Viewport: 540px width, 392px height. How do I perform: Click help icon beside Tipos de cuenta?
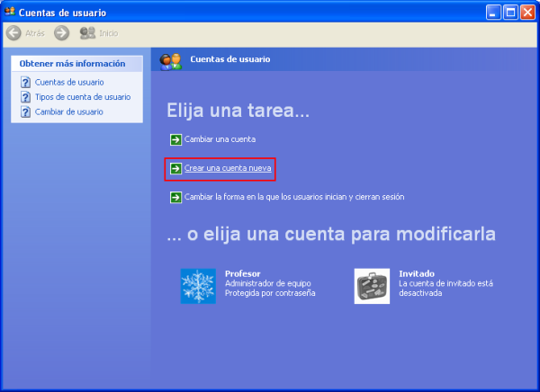pyautogui.click(x=26, y=97)
